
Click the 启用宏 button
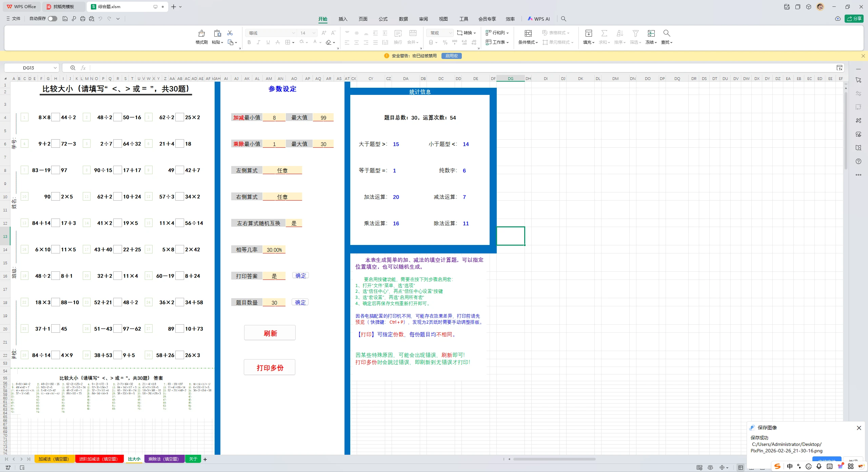[451, 56]
